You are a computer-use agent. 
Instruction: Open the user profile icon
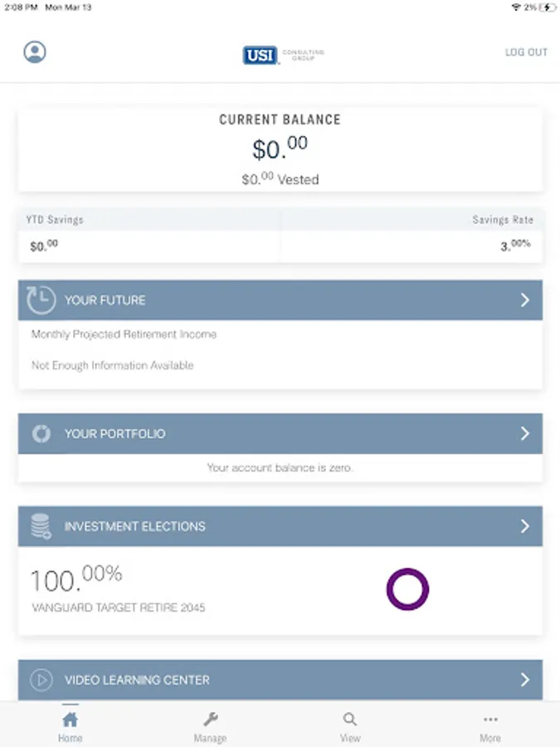coord(35,52)
